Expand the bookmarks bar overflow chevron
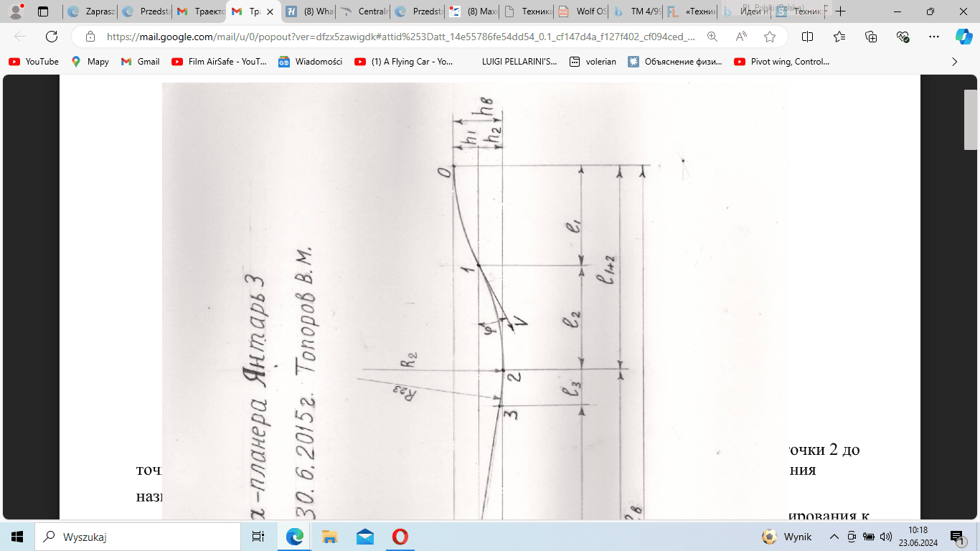980x551 pixels. pyautogui.click(x=954, y=62)
